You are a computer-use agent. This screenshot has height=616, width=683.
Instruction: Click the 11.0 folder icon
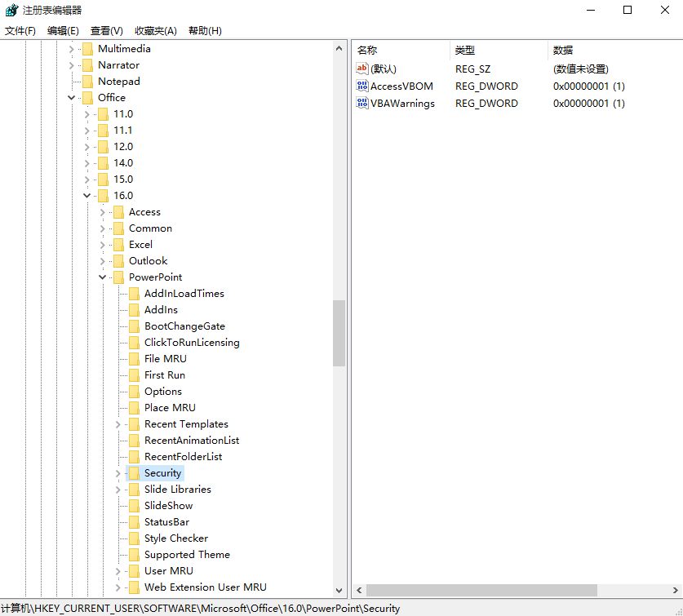104,114
